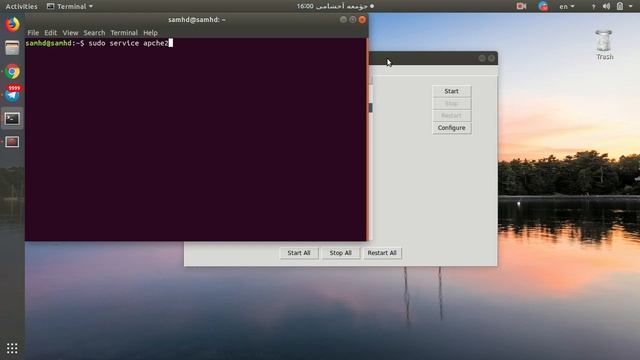Image resolution: width=640 pixels, height=360 pixels.
Task: Show applications grid button
Action: click(12, 348)
